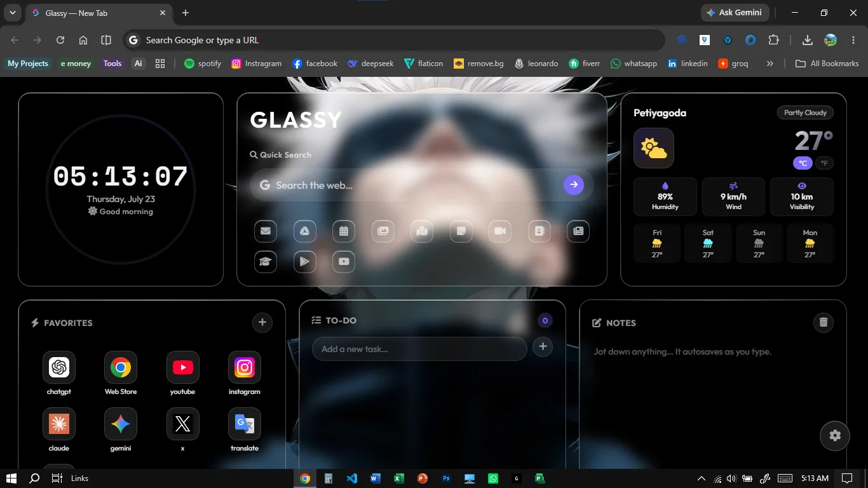Open the e money bookmark folder
Image resolution: width=868 pixels, height=488 pixels.
76,64
